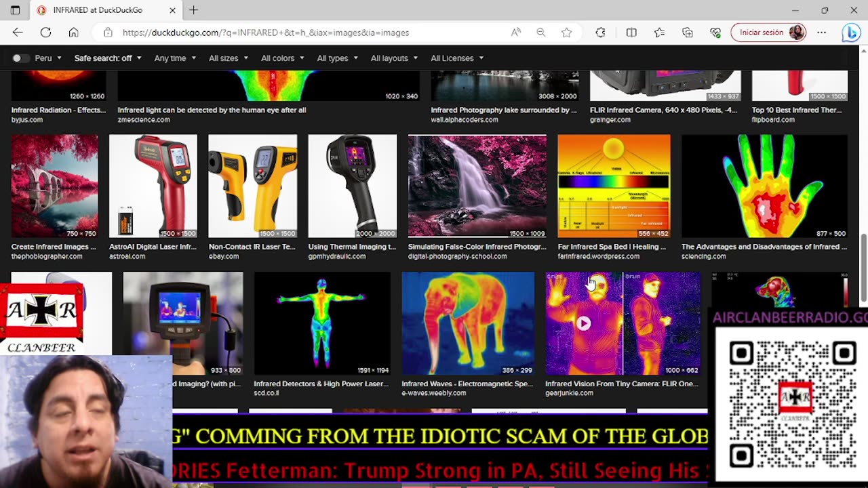Open the All types filter dropdown
The image size is (868, 488).
(x=338, y=58)
